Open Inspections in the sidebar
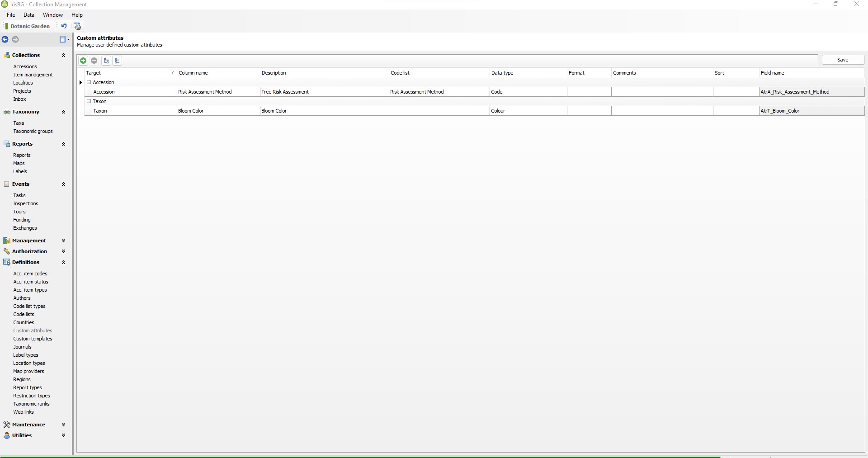 [26, 203]
